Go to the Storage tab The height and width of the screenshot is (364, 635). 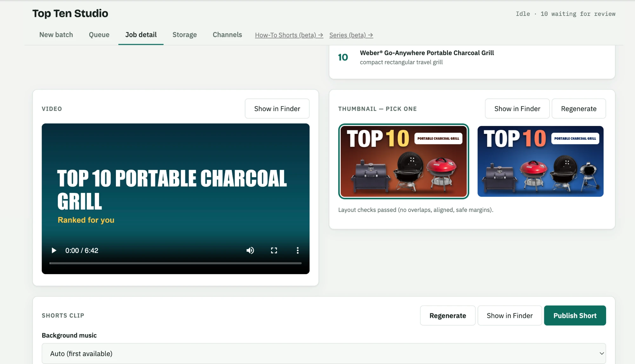click(x=185, y=35)
